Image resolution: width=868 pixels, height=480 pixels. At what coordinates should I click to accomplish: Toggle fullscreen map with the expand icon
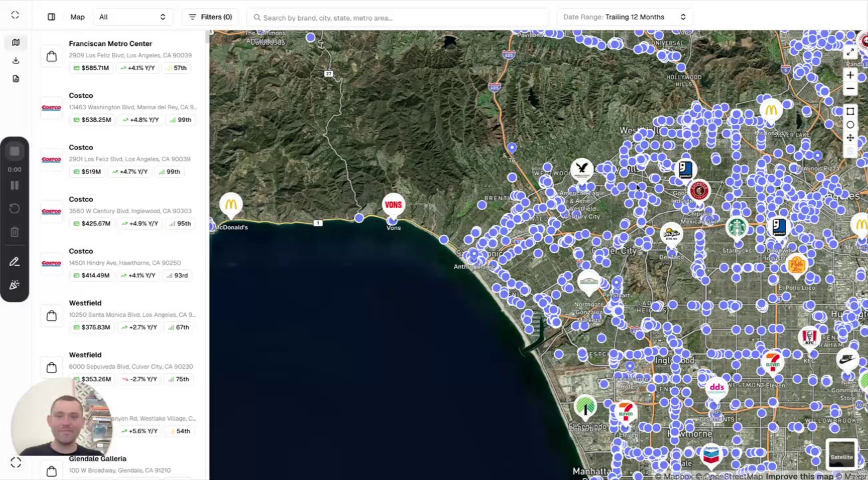(850, 53)
